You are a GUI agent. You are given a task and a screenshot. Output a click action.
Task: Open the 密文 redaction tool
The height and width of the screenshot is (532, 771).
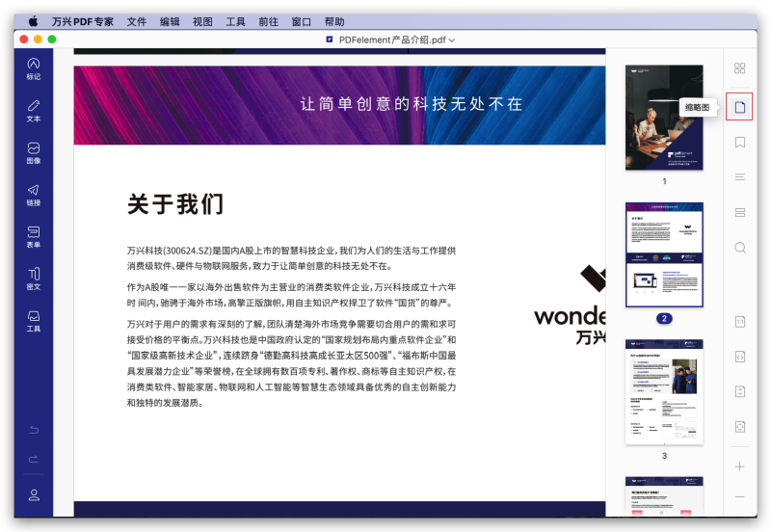point(34,279)
